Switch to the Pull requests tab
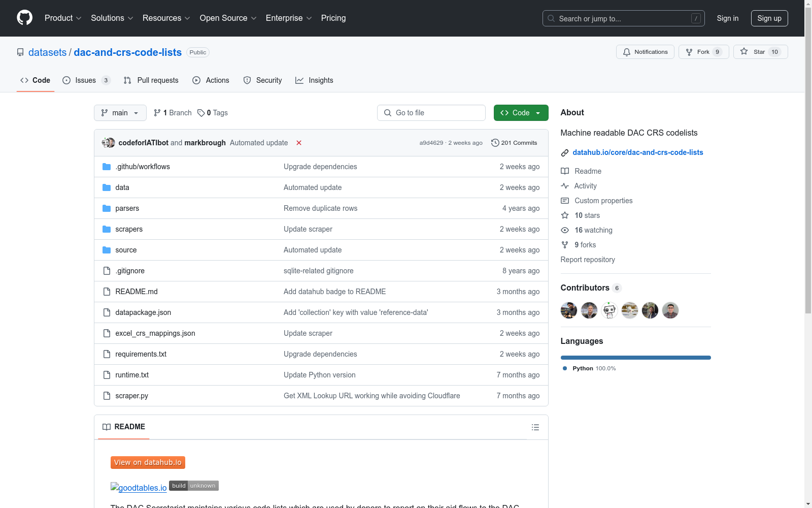This screenshot has height=508, width=812. (151, 80)
